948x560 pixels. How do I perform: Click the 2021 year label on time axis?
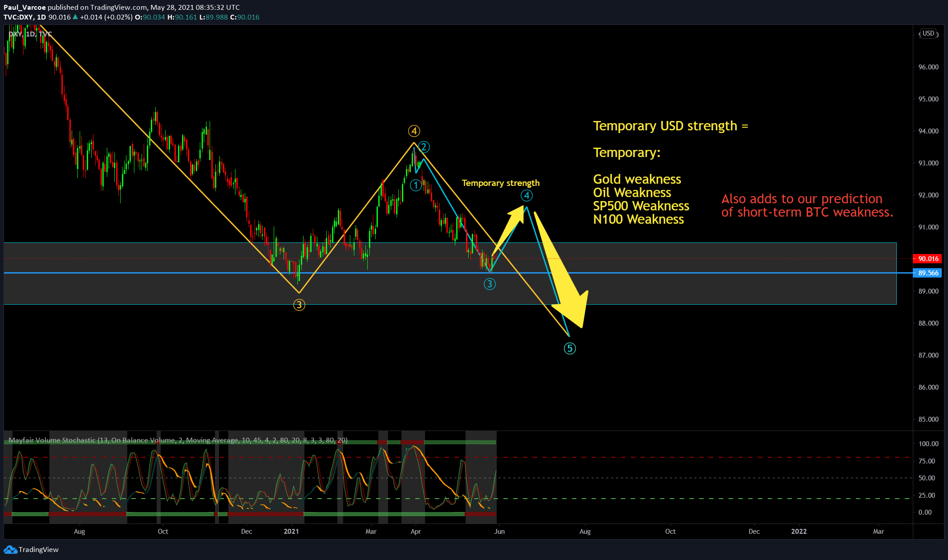[292, 532]
